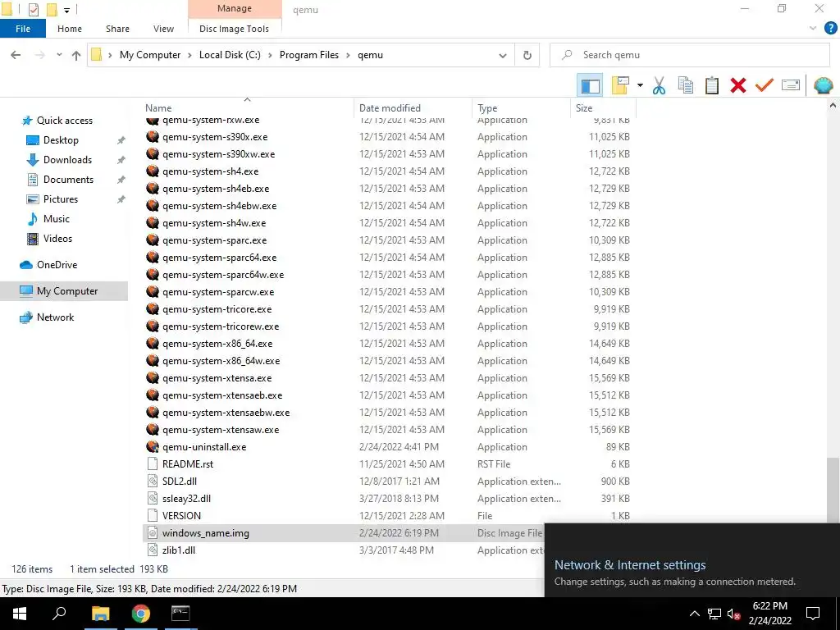Open the Customize Quick Access Toolbar dropdown
The image size is (840, 630).
coord(67,10)
